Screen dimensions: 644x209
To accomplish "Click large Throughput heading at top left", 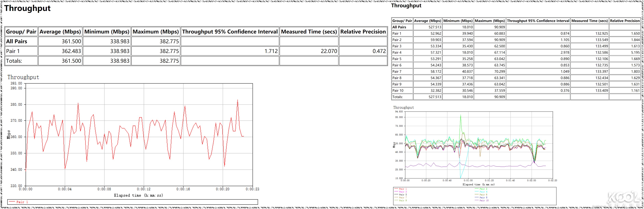I will [x=27, y=8].
